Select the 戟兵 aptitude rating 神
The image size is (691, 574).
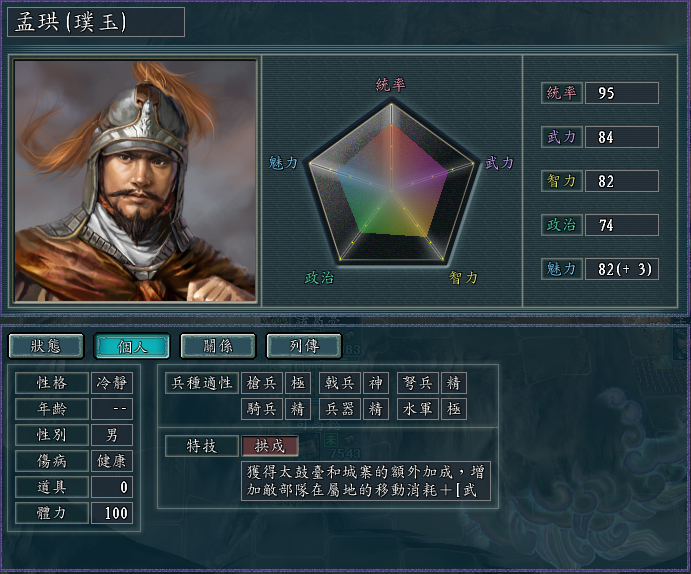[376, 383]
